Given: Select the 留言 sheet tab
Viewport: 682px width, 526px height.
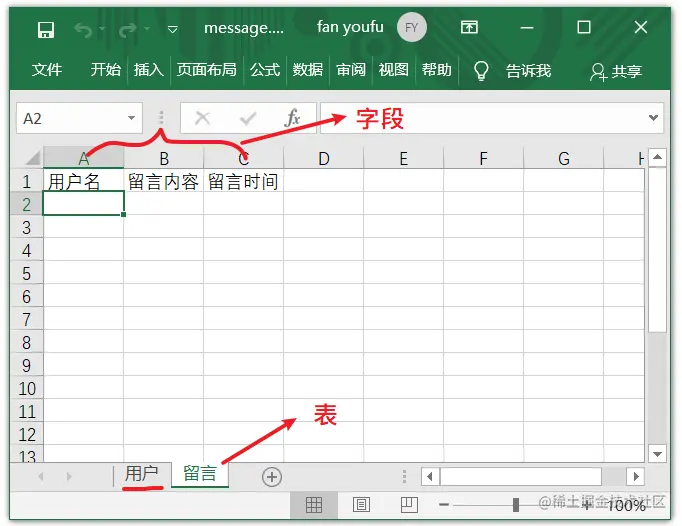Looking at the screenshot, I should pyautogui.click(x=200, y=473).
